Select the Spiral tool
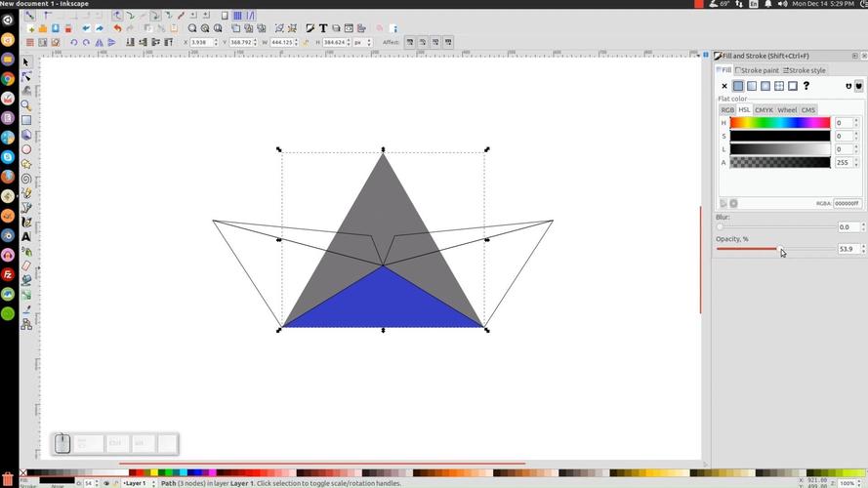Viewport: 868px width, 488px height. [26, 179]
